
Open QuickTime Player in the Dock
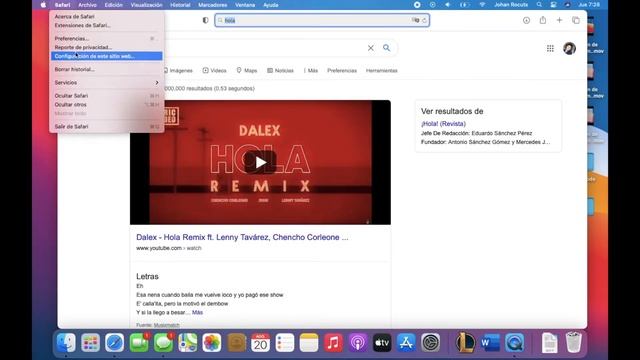[x=514, y=342]
